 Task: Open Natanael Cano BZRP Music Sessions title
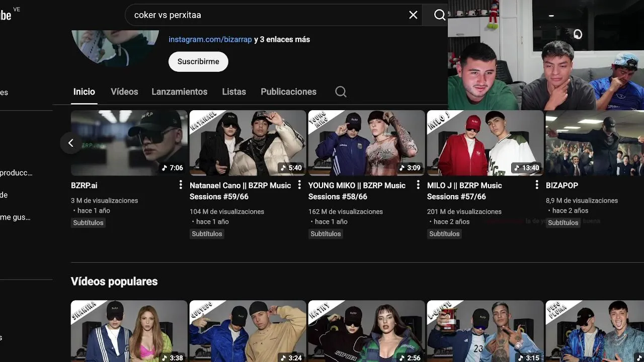(240, 191)
